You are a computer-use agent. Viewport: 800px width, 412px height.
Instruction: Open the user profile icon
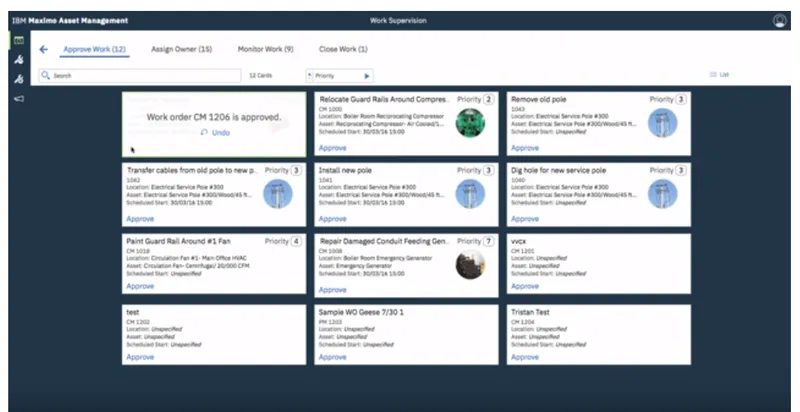click(779, 20)
